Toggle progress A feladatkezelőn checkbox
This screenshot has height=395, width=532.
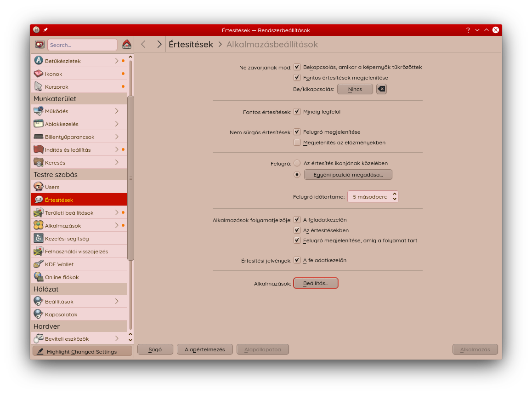click(297, 220)
